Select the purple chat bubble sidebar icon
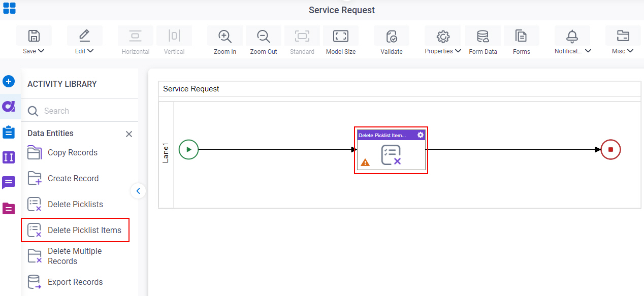644x296 pixels. pyautogui.click(x=9, y=183)
